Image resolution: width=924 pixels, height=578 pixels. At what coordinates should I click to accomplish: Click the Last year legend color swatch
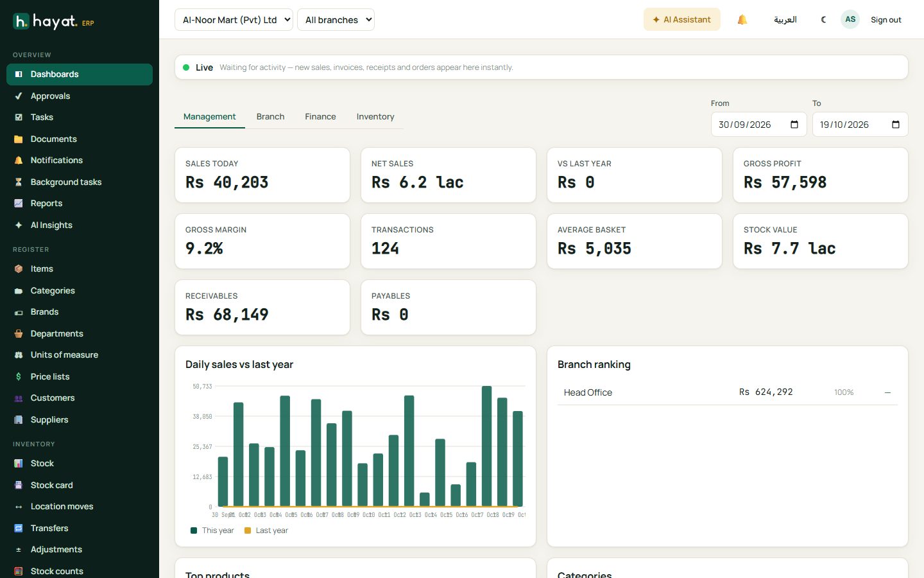(248, 530)
